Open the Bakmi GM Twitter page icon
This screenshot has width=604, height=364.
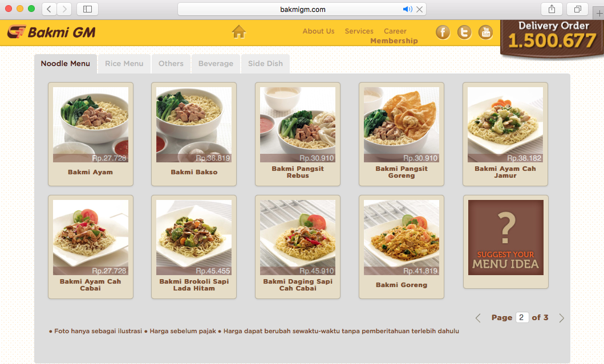tap(464, 32)
